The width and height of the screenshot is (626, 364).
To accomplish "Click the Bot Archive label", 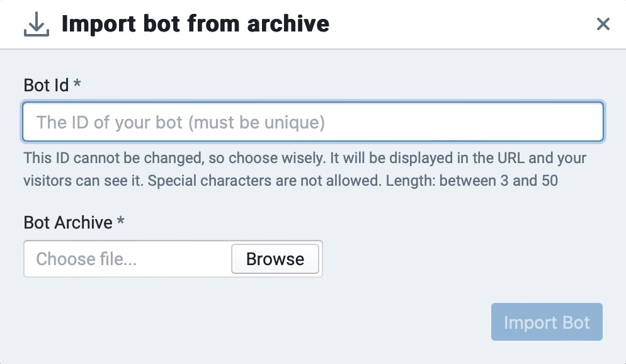I will (65, 222).
